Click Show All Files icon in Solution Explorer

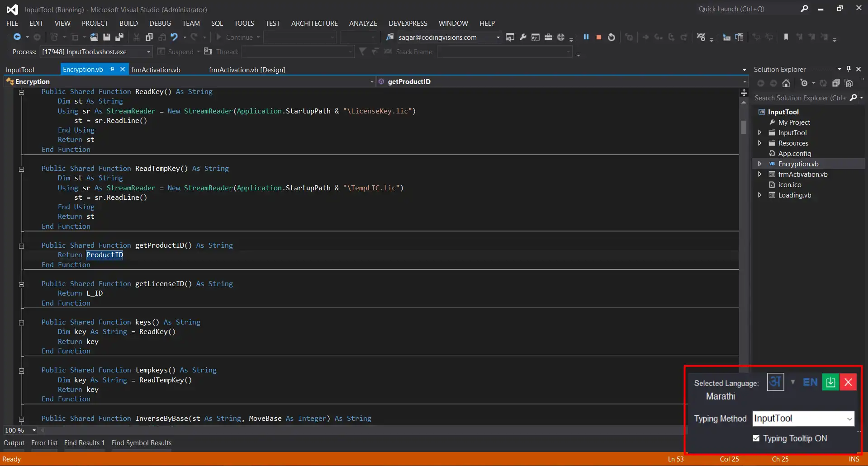849,83
